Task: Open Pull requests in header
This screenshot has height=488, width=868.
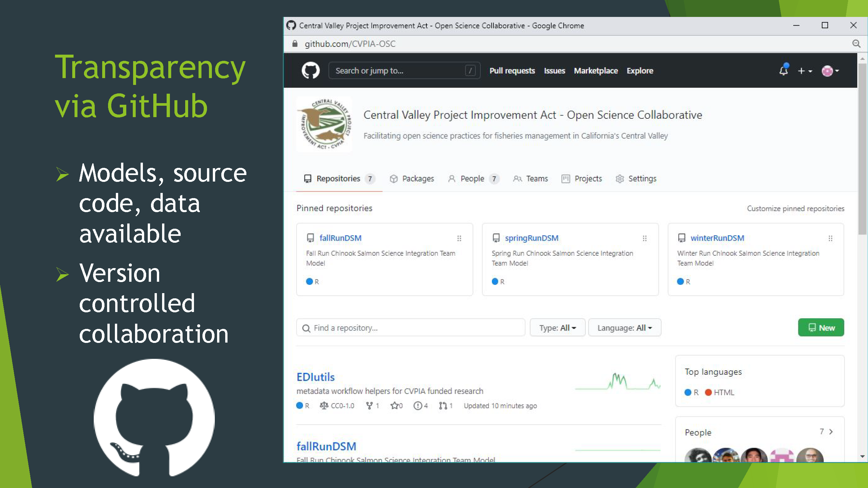Action: [512, 71]
